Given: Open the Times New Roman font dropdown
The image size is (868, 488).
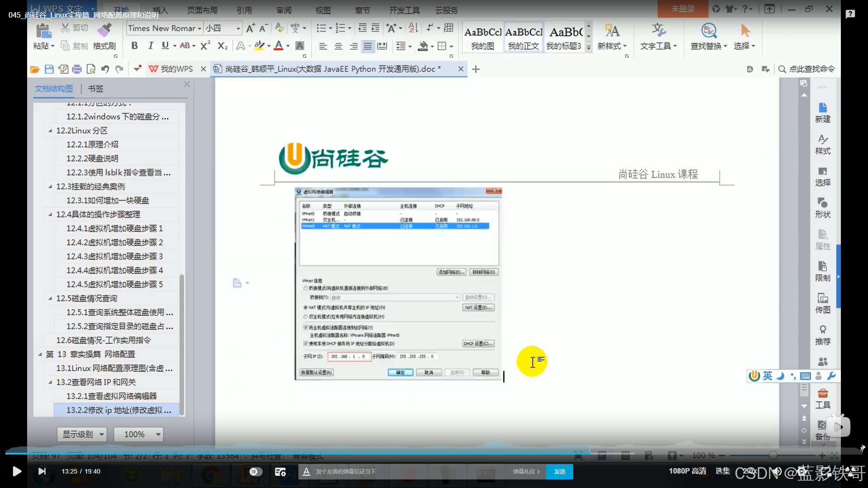Looking at the screenshot, I should [199, 28].
